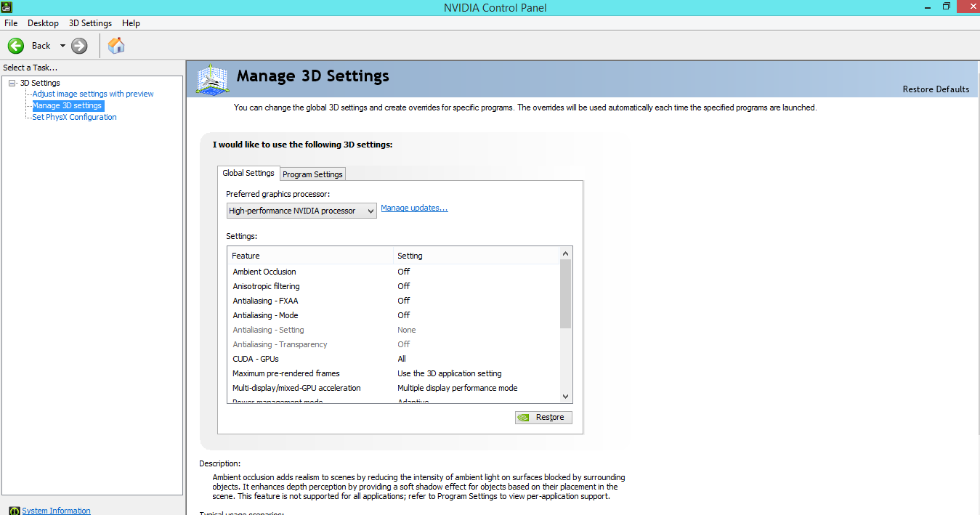The width and height of the screenshot is (980, 515).
Task: Click 'Use the 3D application setting' value
Action: 449,373
